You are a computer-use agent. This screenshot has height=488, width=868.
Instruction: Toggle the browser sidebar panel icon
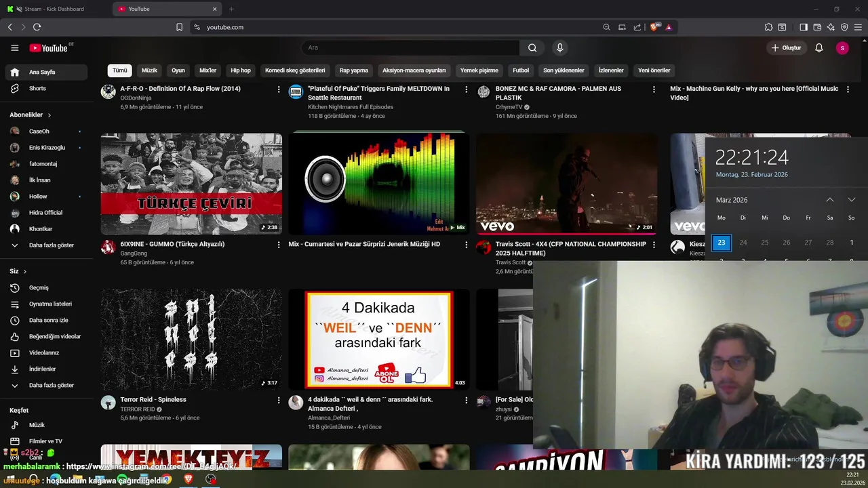click(804, 27)
